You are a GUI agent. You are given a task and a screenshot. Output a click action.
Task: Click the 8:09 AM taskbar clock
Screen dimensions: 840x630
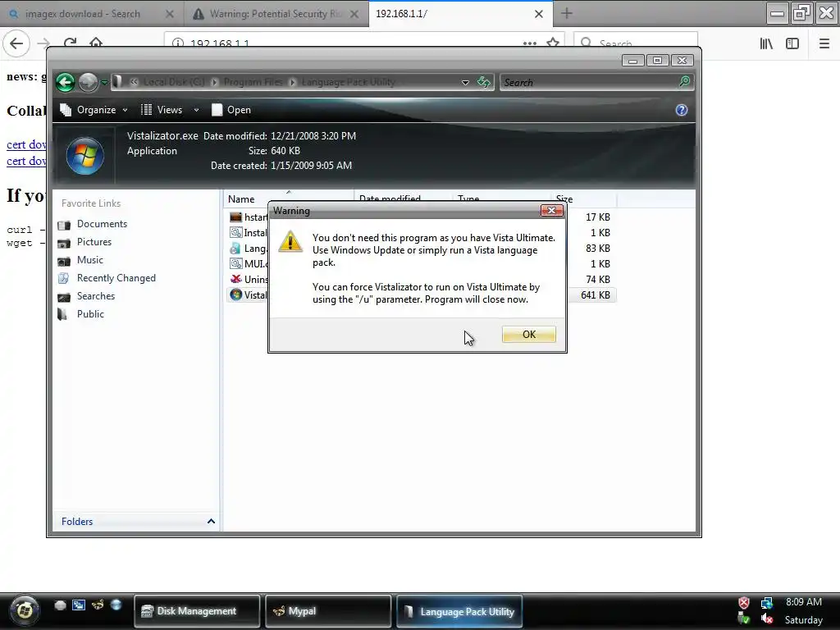click(x=804, y=602)
